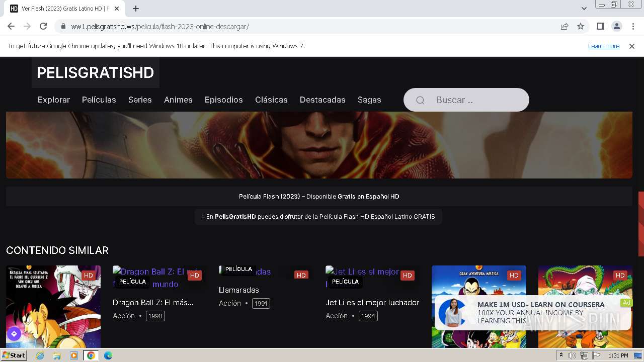
Task: Select the 1990 year tag
Action: click(x=155, y=316)
